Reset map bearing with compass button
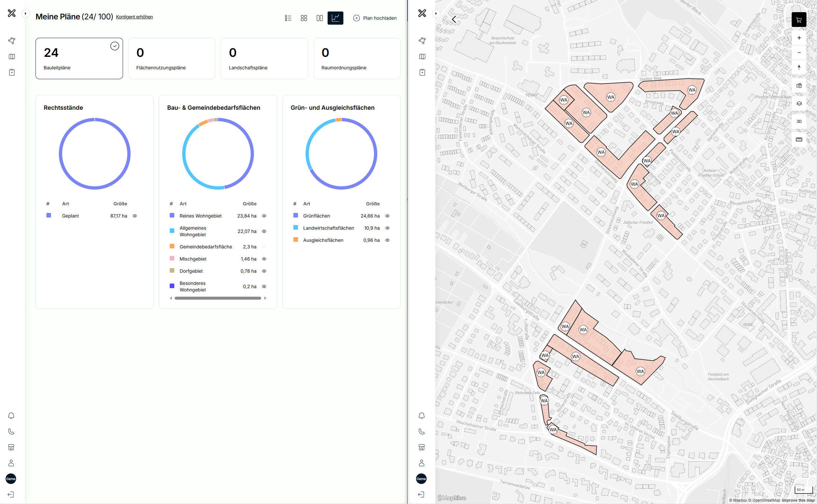The height and width of the screenshot is (504, 817). [799, 67]
